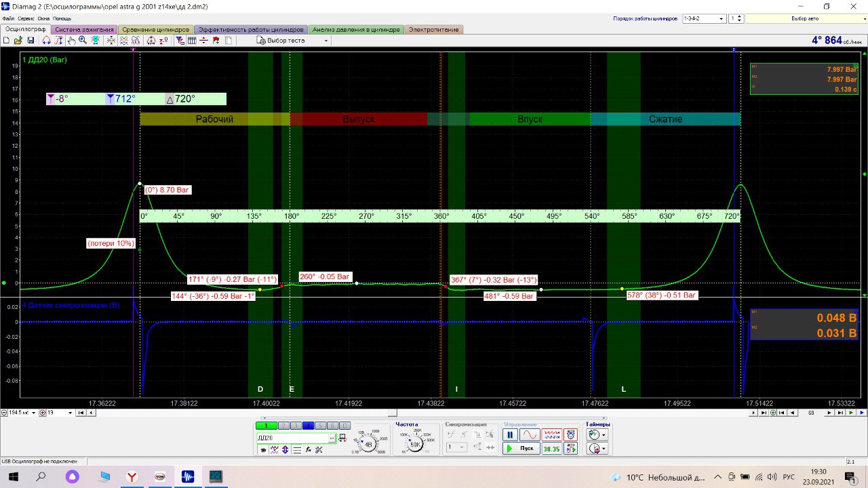Select channel 6 button
Screen dimensions: 868x488
(x=332, y=426)
